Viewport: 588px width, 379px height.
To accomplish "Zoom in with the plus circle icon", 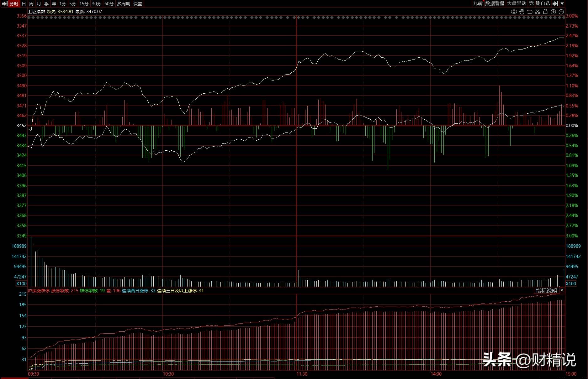I will pyautogui.click(x=553, y=12).
